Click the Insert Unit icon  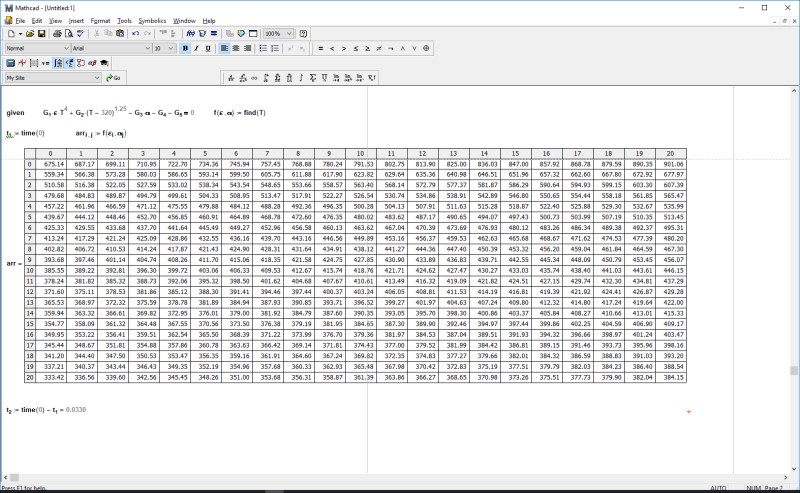pyautogui.click(x=202, y=34)
